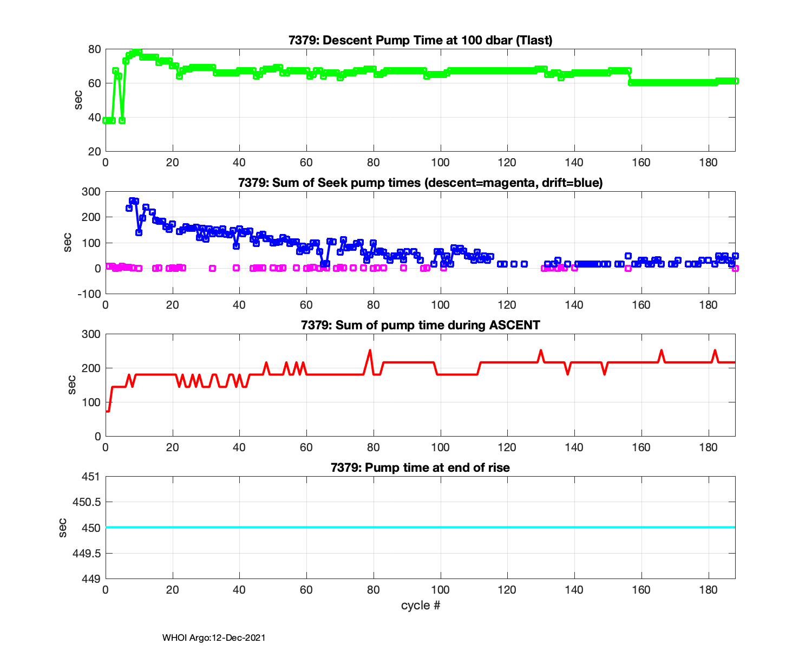Click the 'sec' label of the ASCENT plot
Viewport: 812px width, 650px height.
71,385
